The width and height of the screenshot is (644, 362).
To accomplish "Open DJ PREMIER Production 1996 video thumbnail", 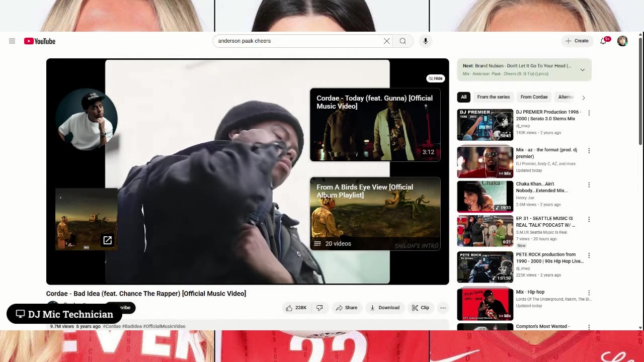I will [x=485, y=125].
